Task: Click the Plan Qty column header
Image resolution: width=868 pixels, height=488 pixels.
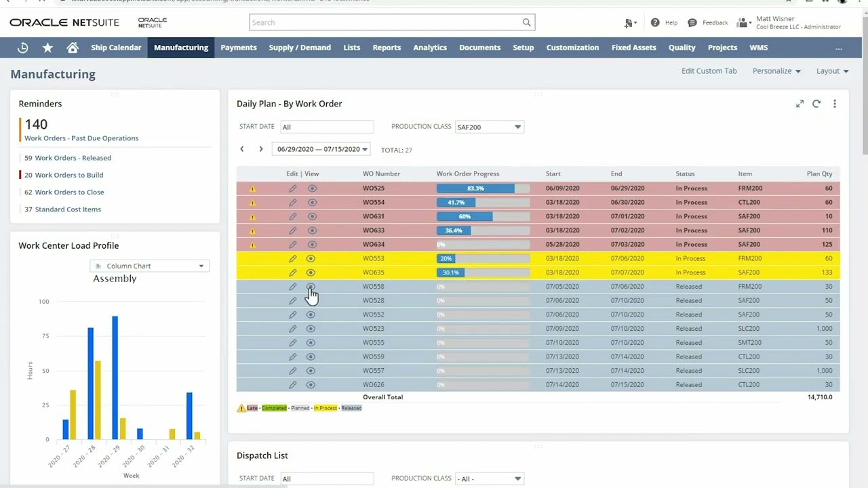Action: click(x=819, y=174)
